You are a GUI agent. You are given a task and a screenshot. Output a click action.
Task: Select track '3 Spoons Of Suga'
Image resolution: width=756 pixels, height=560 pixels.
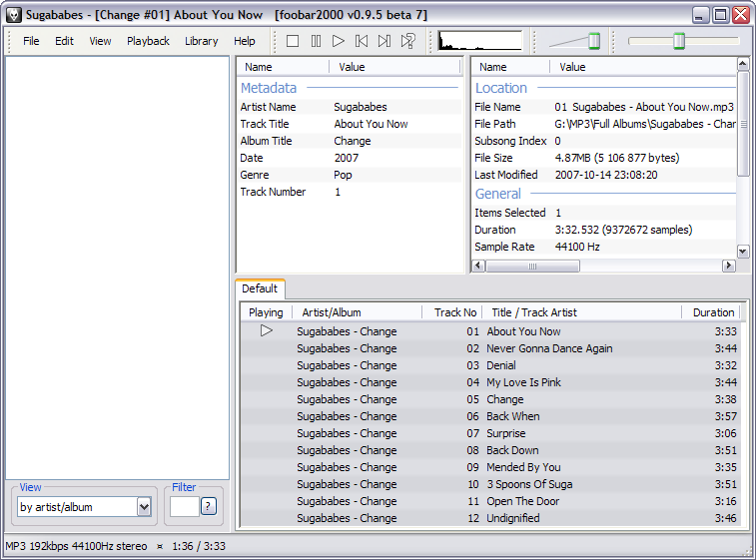click(x=490, y=484)
